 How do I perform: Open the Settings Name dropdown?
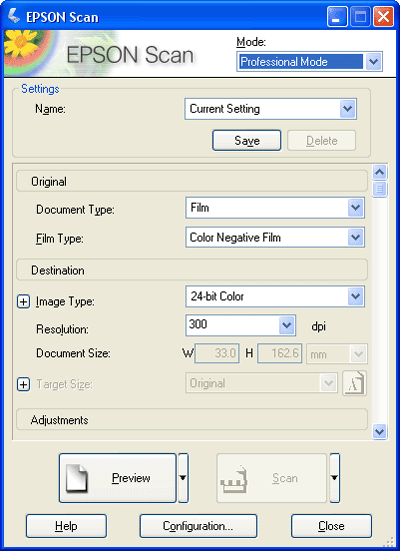[x=271, y=109]
